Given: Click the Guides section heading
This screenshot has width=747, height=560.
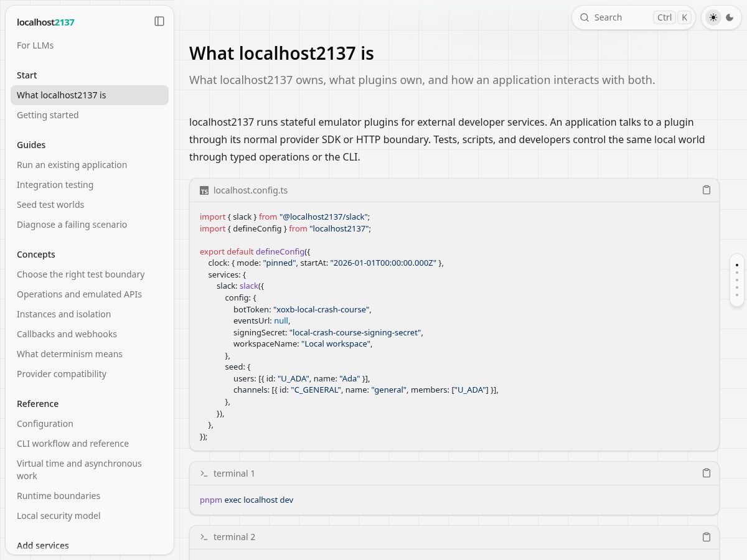Looking at the screenshot, I should (31, 145).
